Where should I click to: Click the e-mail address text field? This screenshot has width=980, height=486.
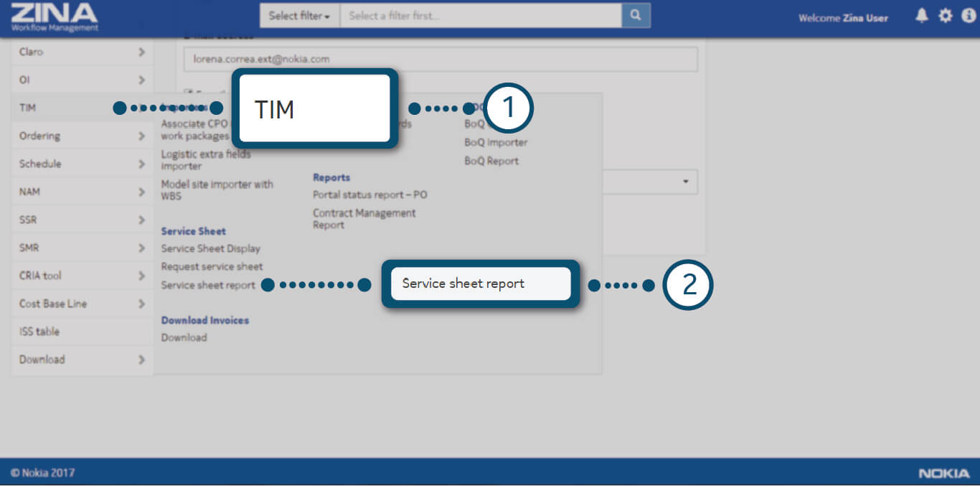(x=440, y=60)
